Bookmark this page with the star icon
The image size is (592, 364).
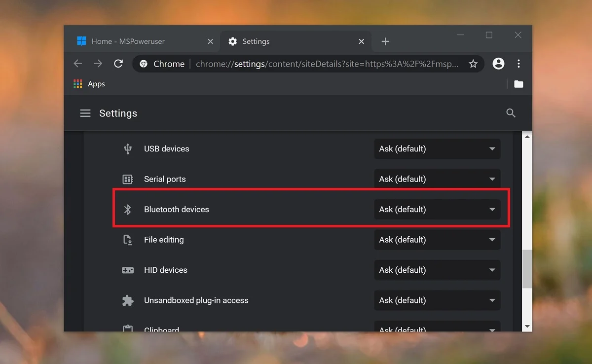click(x=473, y=64)
